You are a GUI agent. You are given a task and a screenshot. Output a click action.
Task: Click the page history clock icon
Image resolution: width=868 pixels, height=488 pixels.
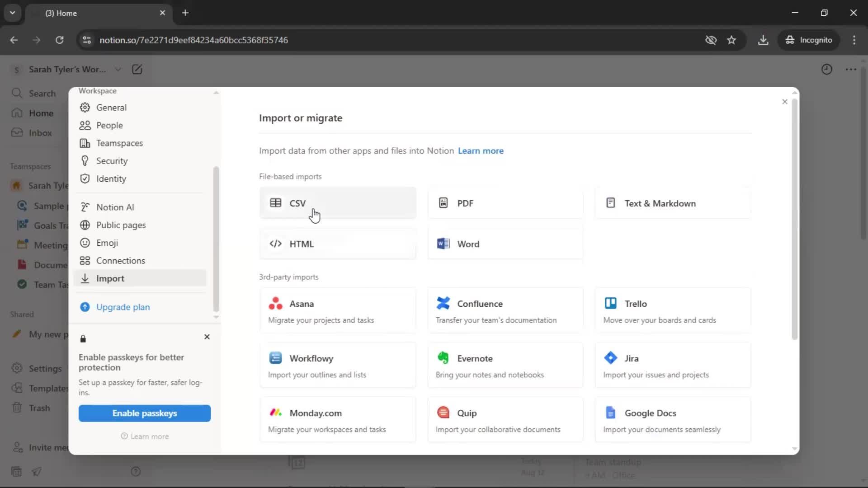coord(826,70)
